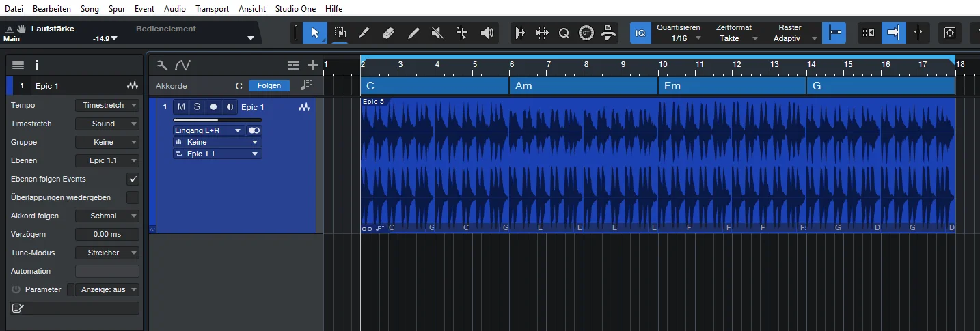
Task: Open the Anzeige: aus dropdown
Action: coord(107,289)
